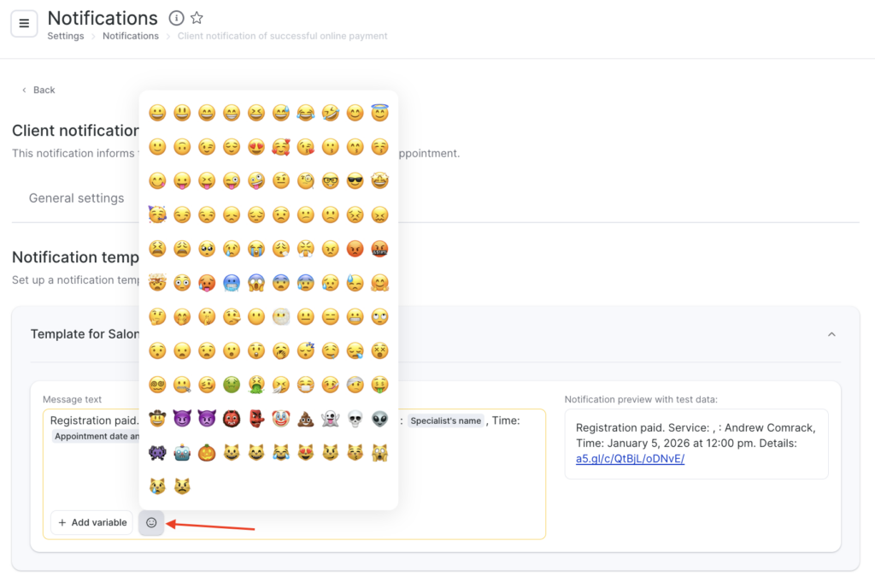This screenshot has width=875, height=588.
Task: Open the emoji picker smiley button
Action: [151, 522]
